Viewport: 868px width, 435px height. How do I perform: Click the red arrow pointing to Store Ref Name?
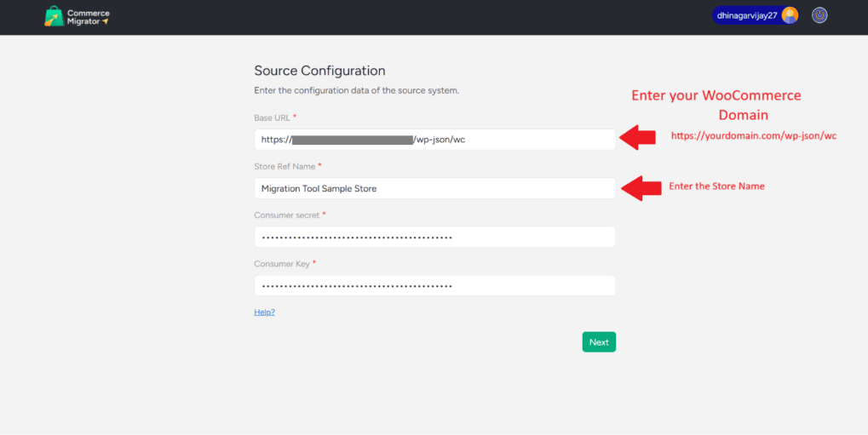641,188
